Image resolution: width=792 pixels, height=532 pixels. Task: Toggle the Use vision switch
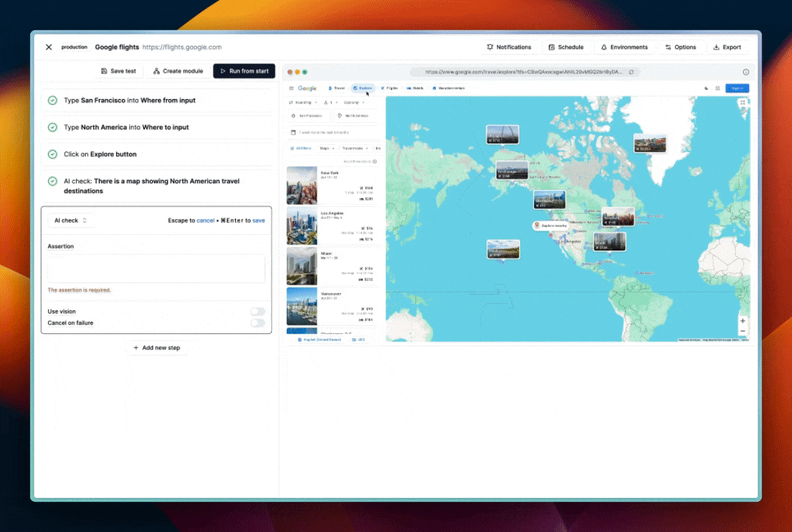(257, 312)
